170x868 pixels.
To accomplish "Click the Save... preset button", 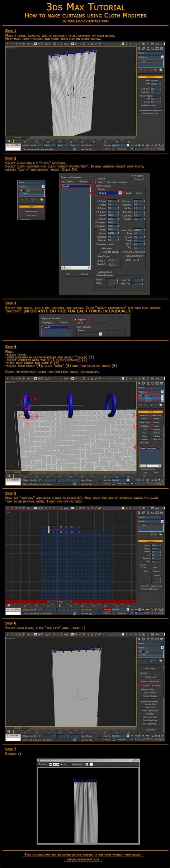I will point(139,193).
